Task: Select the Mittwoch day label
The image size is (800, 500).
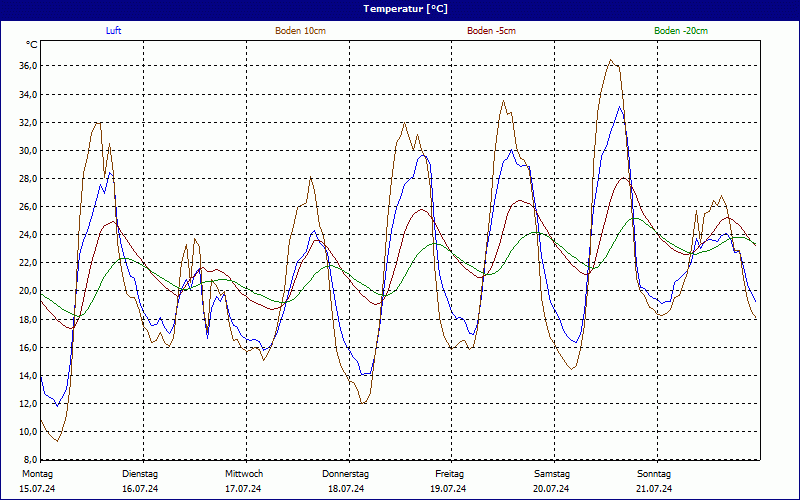Action: [x=244, y=474]
